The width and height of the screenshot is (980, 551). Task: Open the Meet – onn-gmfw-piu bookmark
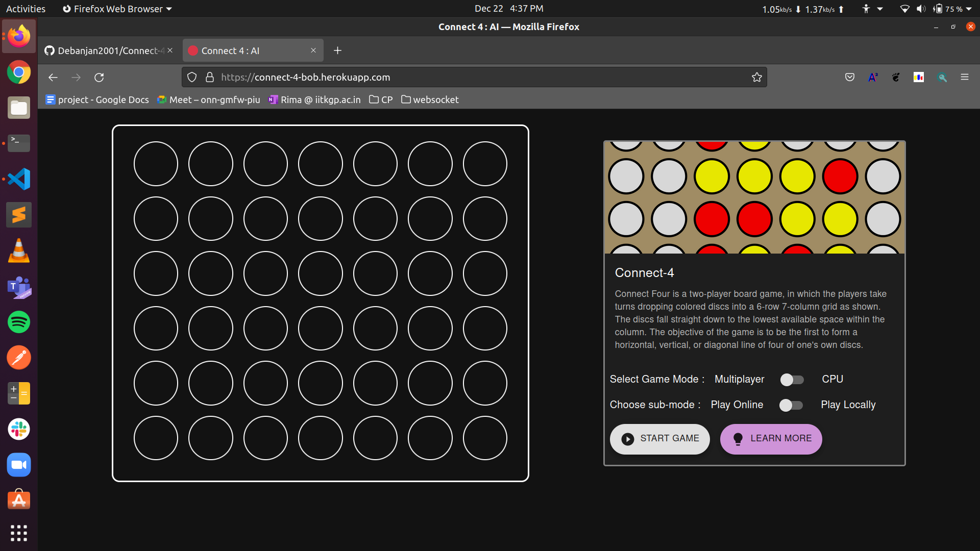[x=209, y=99]
